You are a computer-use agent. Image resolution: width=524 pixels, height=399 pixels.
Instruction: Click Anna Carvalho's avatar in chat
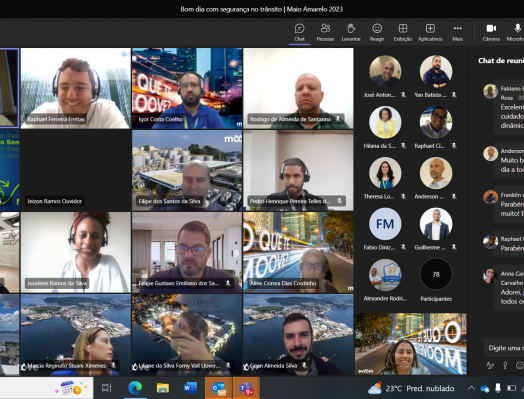(490, 276)
